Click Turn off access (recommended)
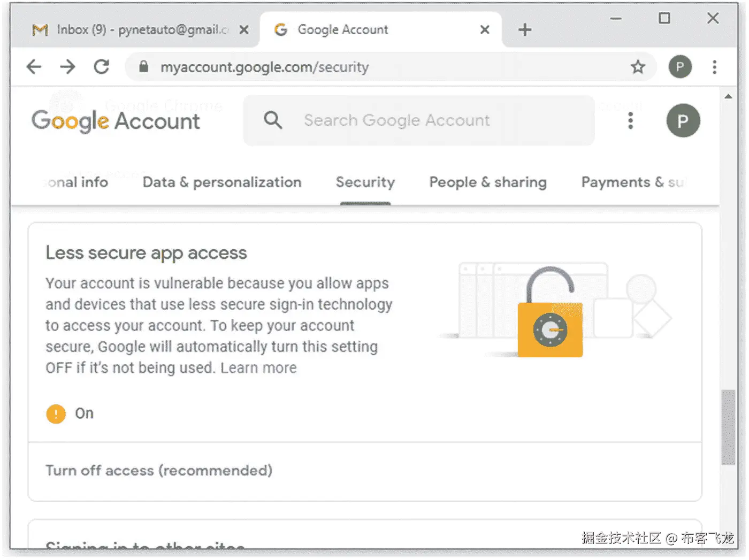749x560 pixels. [159, 471]
